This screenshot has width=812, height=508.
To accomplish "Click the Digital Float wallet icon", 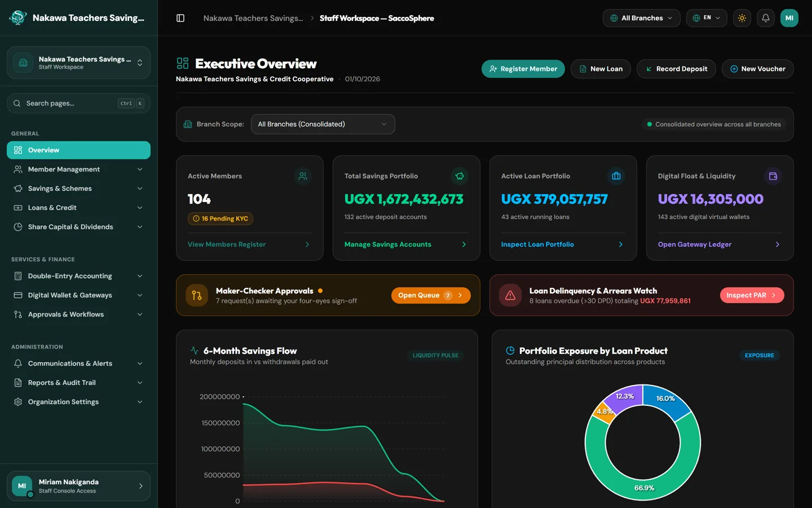I will point(773,176).
